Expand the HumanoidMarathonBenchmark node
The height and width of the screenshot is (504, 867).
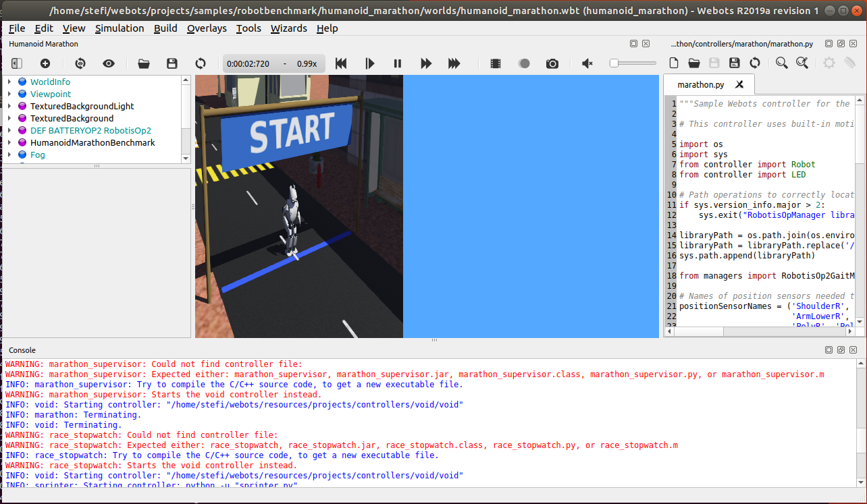coord(8,142)
